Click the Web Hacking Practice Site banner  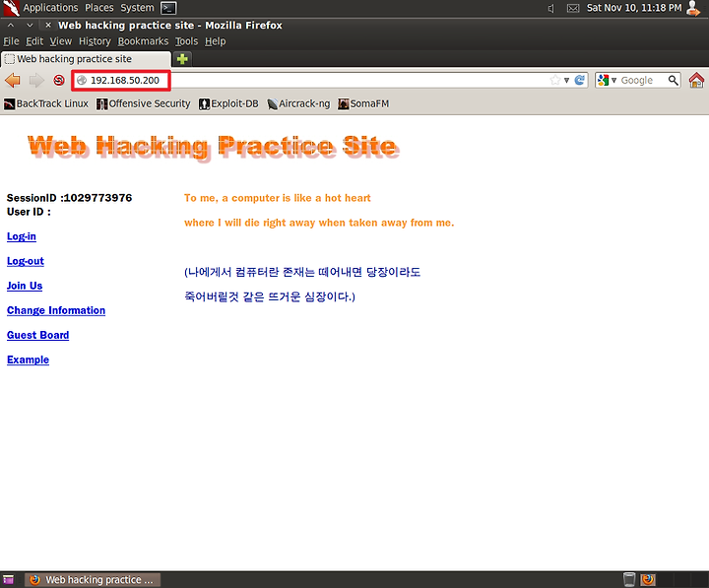click(x=213, y=147)
